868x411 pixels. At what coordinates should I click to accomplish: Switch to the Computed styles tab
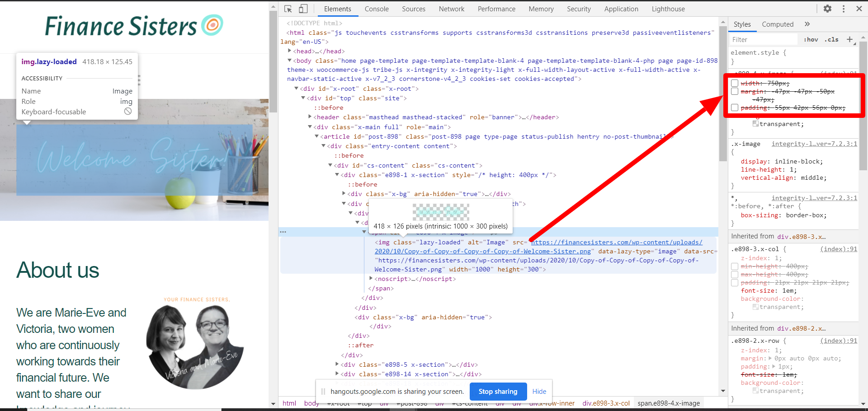pos(778,24)
